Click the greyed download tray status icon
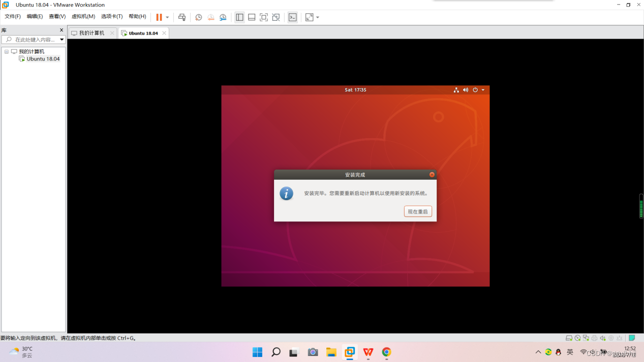 [620, 338]
